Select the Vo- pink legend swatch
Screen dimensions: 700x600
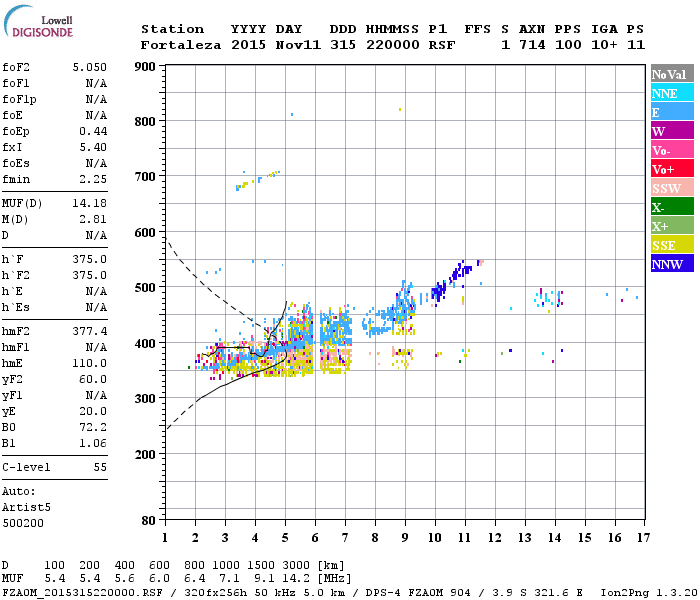[x=672, y=150]
